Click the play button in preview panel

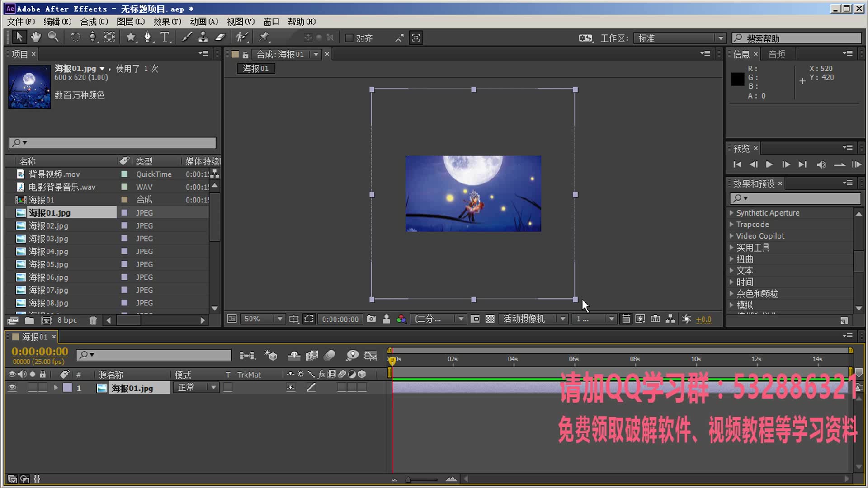(769, 164)
